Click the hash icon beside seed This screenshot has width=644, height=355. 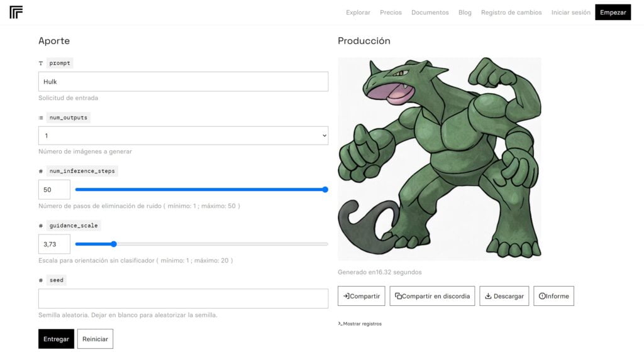(41, 280)
